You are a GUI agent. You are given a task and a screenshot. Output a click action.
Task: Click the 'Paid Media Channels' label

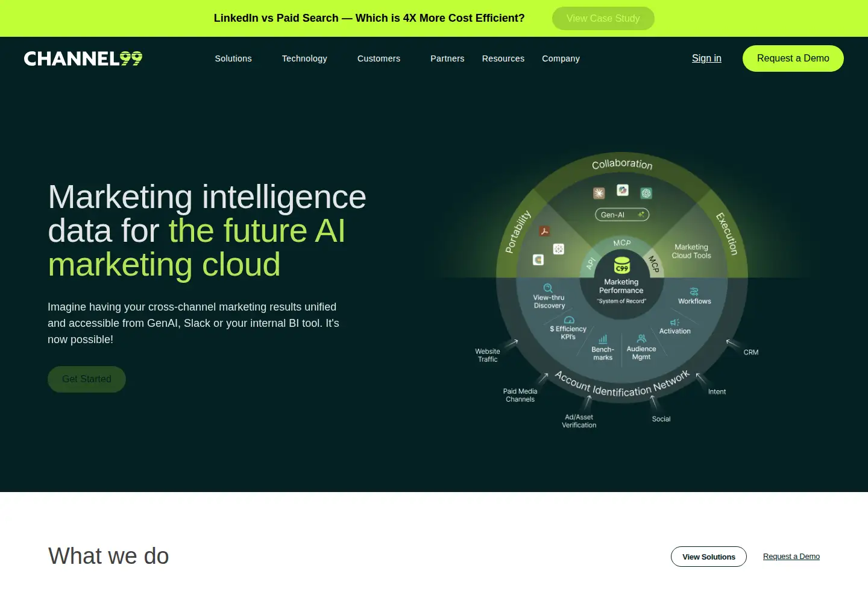(x=520, y=395)
